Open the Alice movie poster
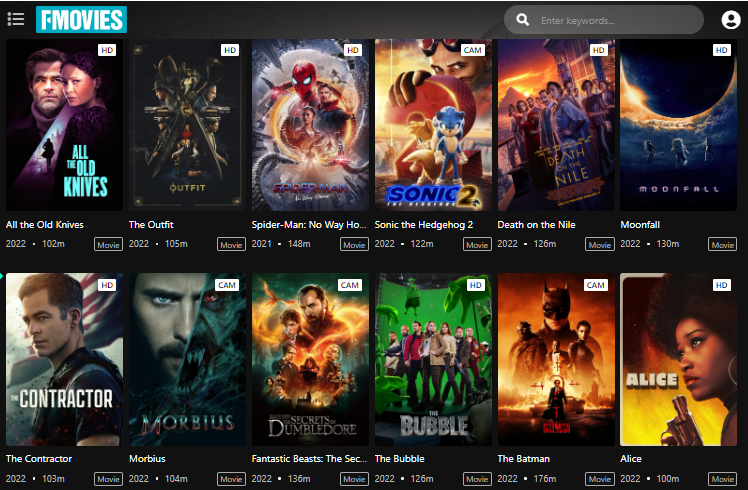Image resolution: width=748 pixels, height=490 pixels. tap(678, 359)
